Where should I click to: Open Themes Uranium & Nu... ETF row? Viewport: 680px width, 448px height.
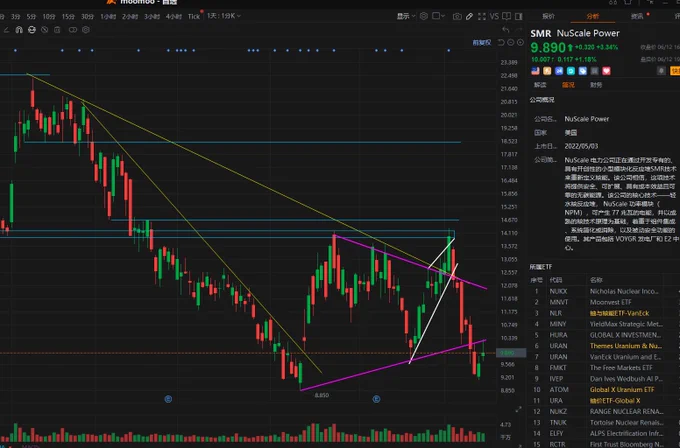(x=605, y=346)
